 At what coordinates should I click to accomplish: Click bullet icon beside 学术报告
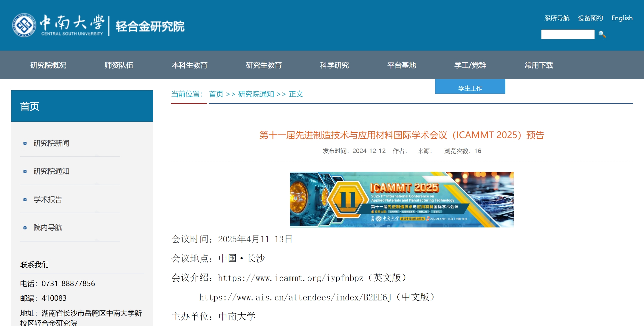(25, 200)
